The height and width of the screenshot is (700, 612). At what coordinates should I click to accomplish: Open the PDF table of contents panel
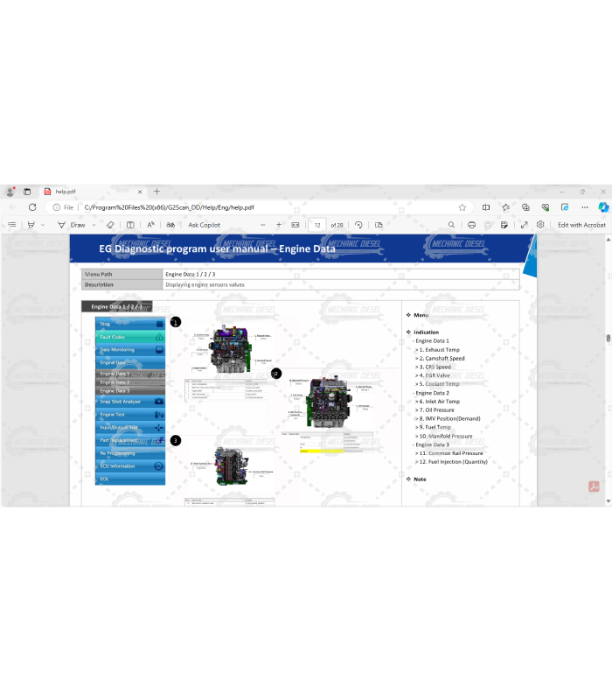[12, 225]
